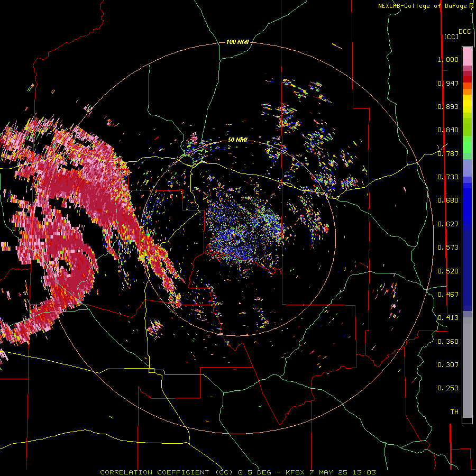Click the Correlation Coefficient caption at the bottom
This screenshot has width=476, height=476.
pos(238,472)
